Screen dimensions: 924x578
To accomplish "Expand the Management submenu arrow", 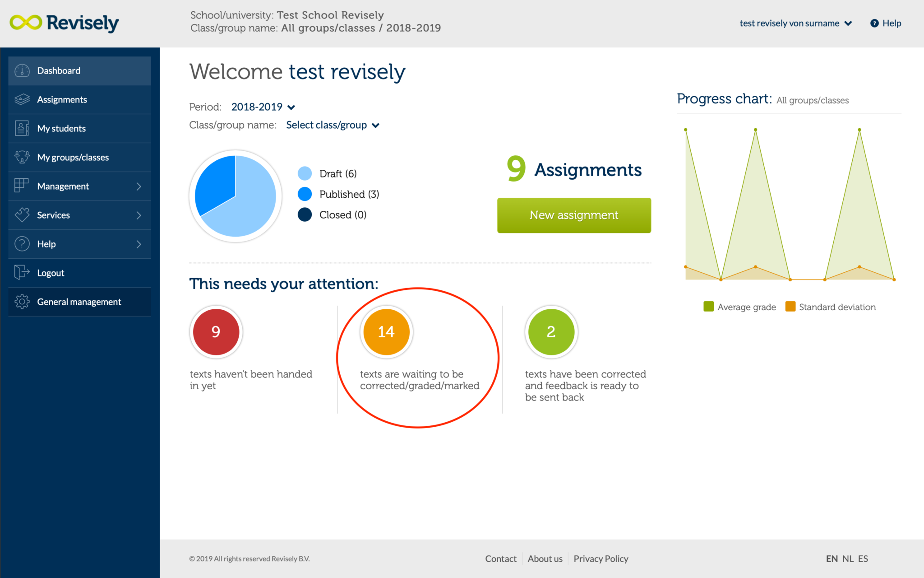I will [x=139, y=186].
